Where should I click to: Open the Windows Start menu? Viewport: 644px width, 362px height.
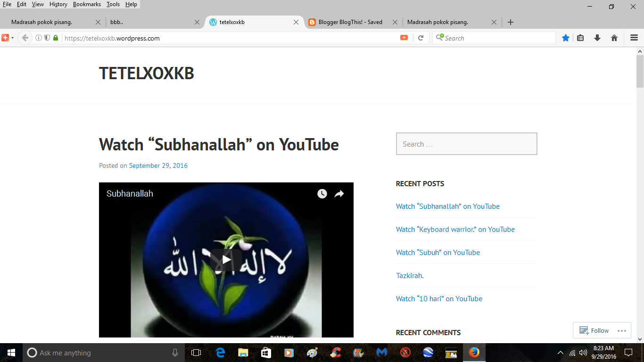tap(11, 353)
